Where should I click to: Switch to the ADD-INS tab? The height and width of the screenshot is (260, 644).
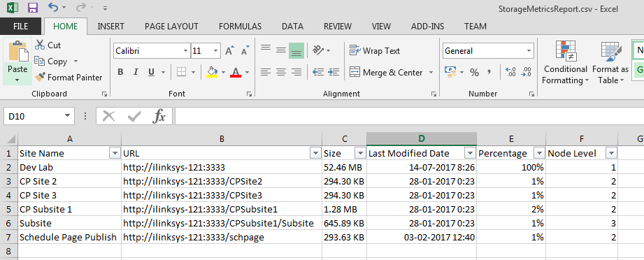pyautogui.click(x=427, y=27)
